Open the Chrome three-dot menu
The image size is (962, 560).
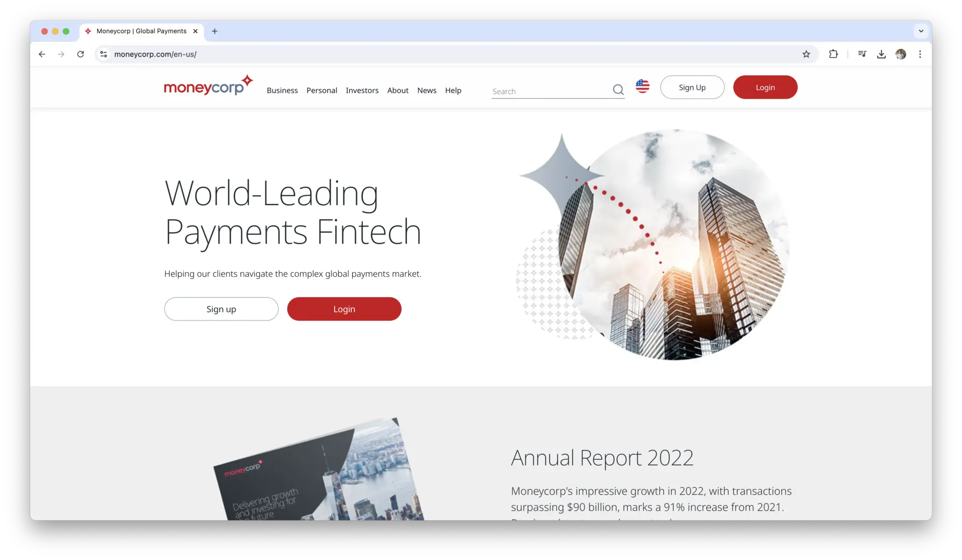920,54
